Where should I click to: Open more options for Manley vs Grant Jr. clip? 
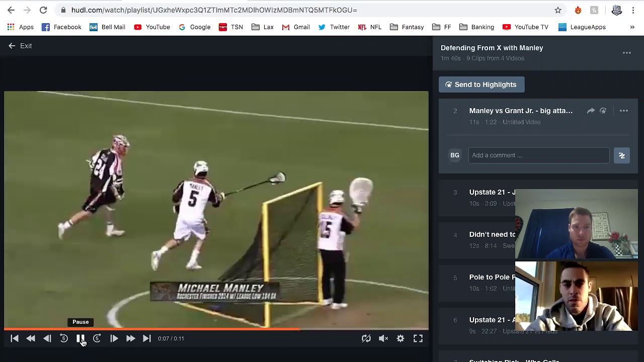click(x=624, y=111)
